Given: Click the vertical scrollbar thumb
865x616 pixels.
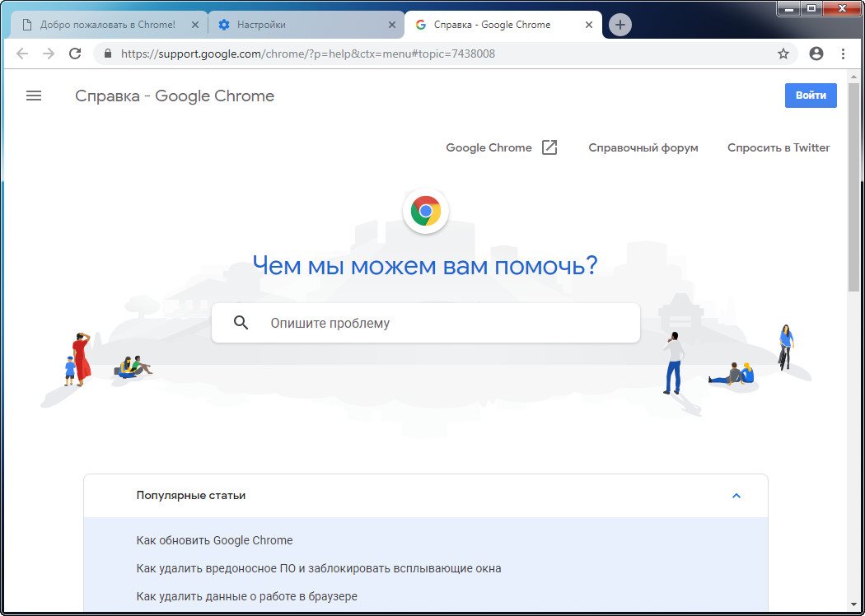Looking at the screenshot, I should (853, 186).
